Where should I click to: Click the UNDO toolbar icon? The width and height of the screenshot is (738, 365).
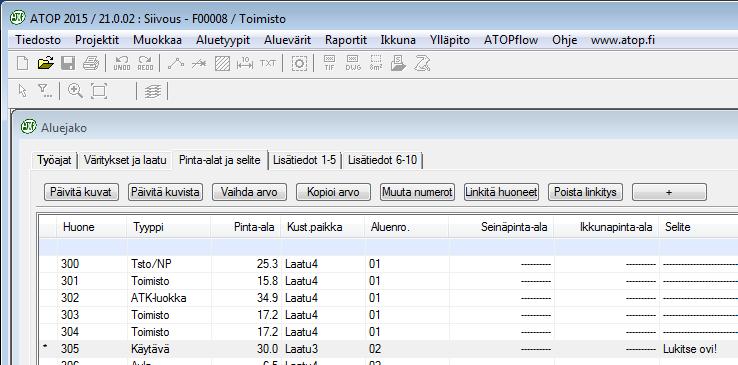click(x=122, y=63)
